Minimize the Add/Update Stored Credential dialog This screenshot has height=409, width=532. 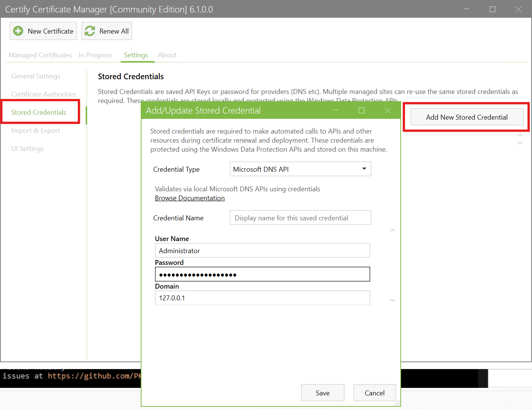coord(335,110)
